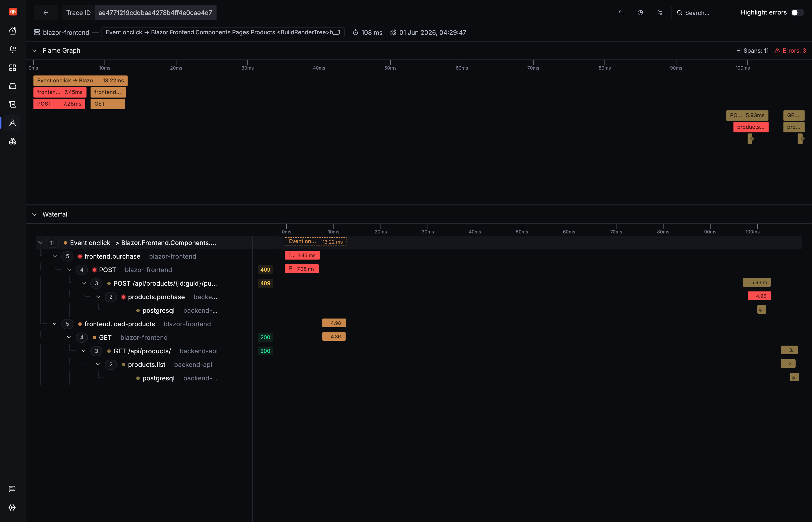
Task: Click the stopwatch icon beside 108 ms
Action: [x=355, y=33]
